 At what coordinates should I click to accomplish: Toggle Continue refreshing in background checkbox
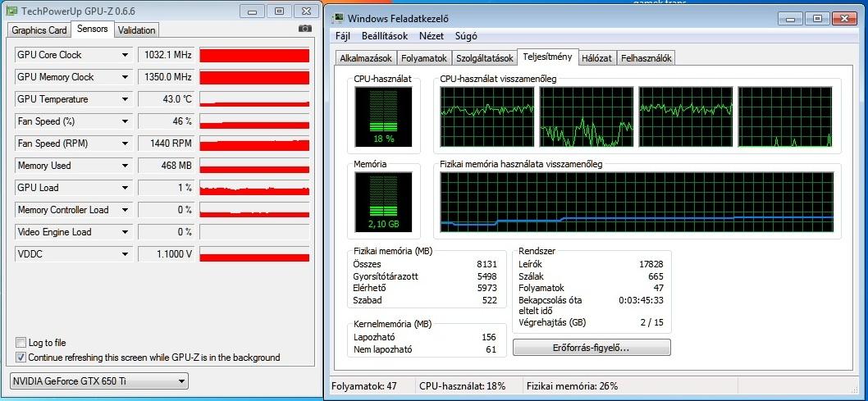click(x=21, y=358)
